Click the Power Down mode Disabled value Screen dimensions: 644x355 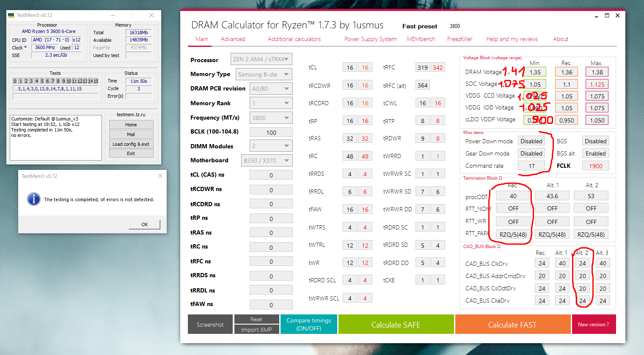[531, 141]
